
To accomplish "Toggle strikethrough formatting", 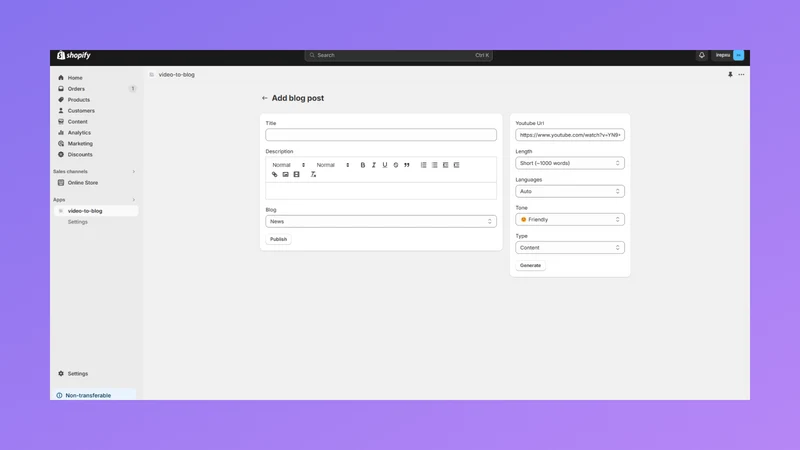I will click(x=396, y=165).
